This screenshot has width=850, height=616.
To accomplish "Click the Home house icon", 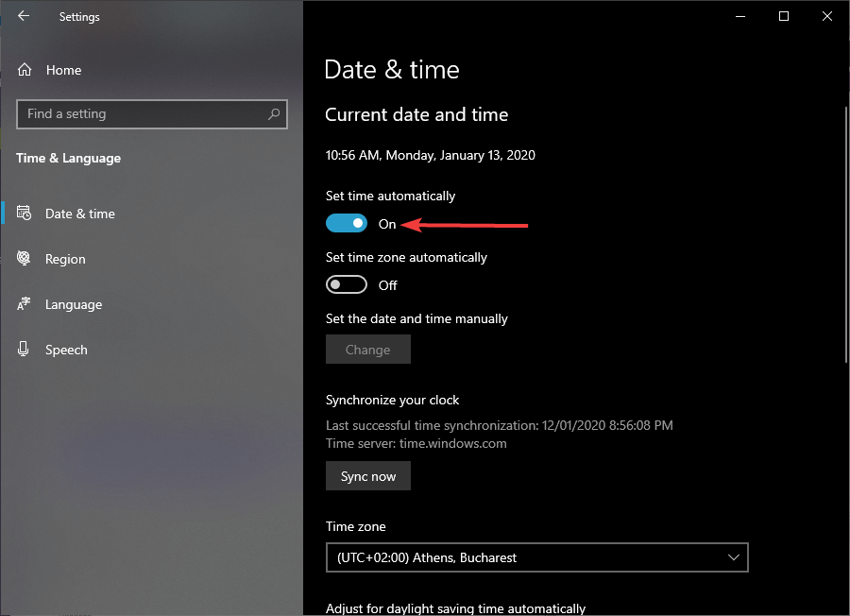I will (25, 69).
